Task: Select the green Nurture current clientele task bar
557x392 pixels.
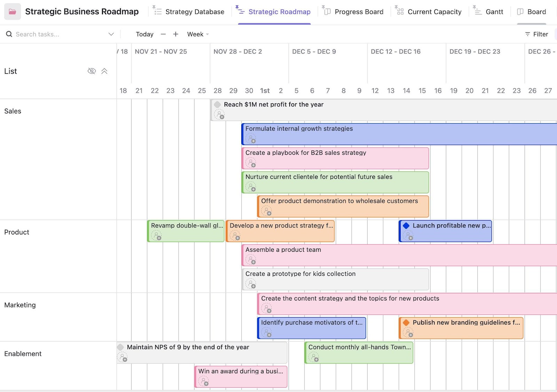Action: point(335,182)
